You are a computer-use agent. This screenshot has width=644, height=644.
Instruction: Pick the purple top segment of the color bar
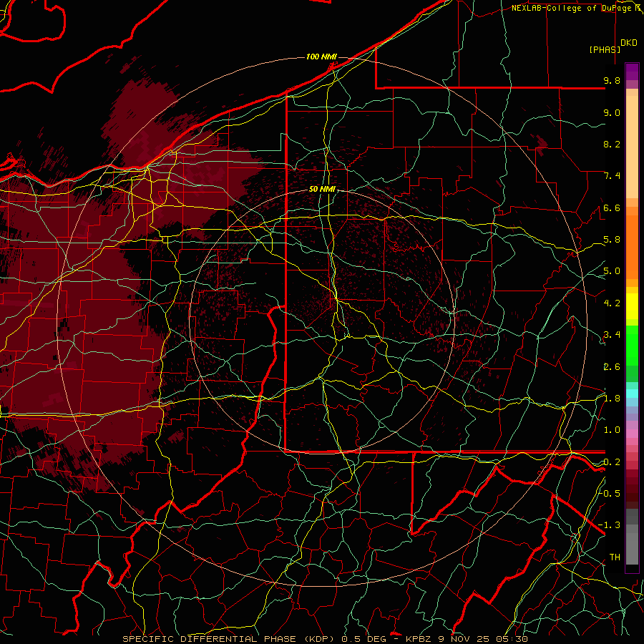coord(632,72)
